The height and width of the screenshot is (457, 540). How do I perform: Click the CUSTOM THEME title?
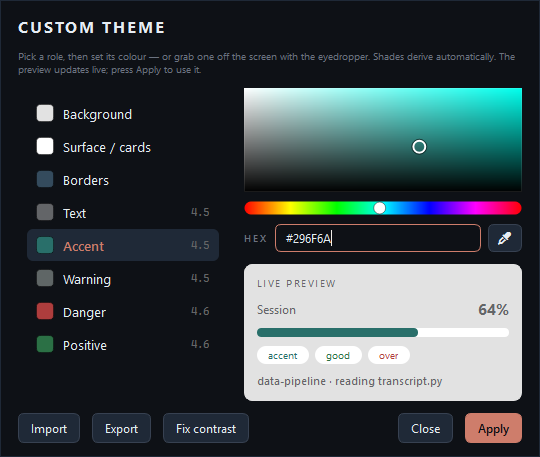[x=92, y=28]
